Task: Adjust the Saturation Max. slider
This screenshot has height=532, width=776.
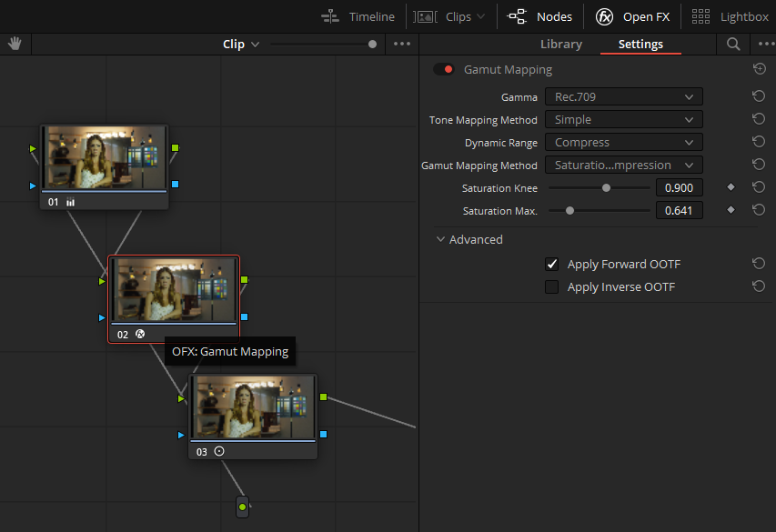Action: 569,211
